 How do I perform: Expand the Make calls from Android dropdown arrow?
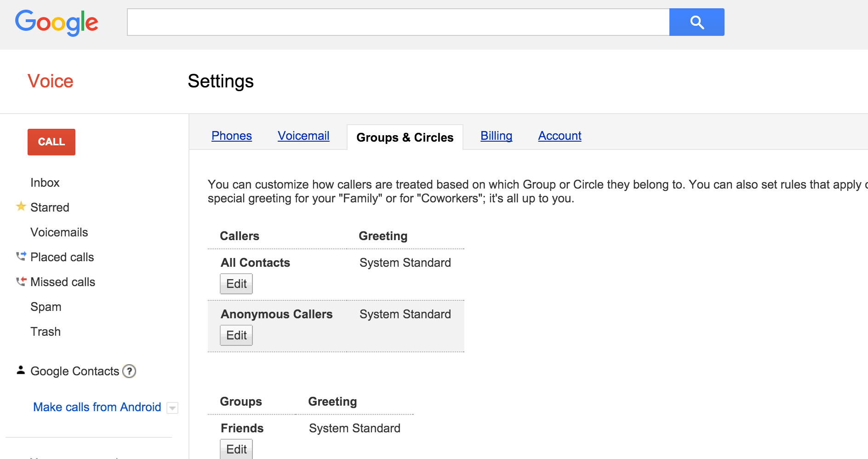[172, 408]
